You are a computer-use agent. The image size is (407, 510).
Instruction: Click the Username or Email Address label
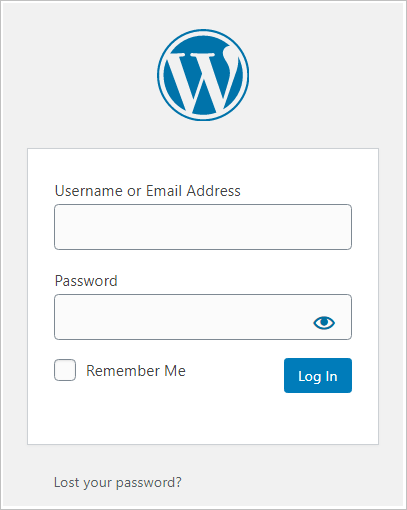pyautogui.click(x=147, y=191)
